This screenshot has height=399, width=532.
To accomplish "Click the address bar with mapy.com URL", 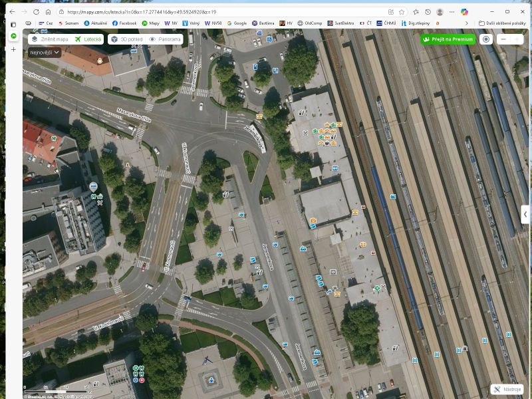I will (x=219, y=12).
